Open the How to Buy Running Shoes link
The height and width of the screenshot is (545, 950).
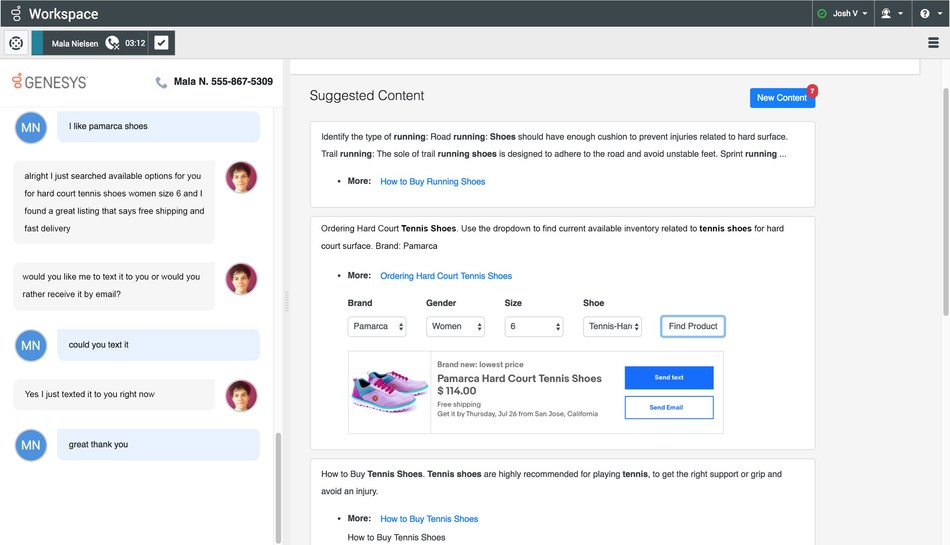(432, 182)
